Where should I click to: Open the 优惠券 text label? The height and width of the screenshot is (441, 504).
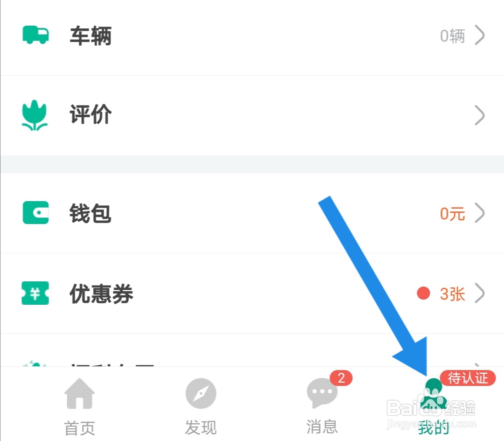(x=101, y=294)
